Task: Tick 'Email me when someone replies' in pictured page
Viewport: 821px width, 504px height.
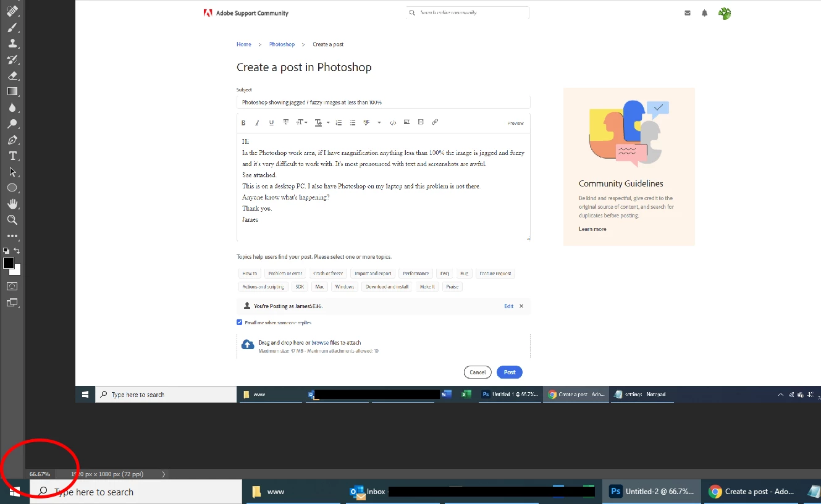Action: coord(240,322)
